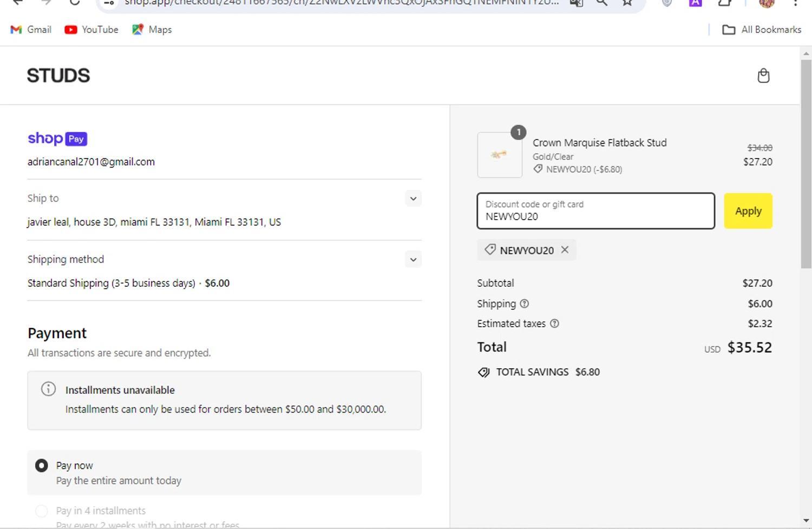Click the STUDS store logo
The height and width of the screenshot is (529, 812).
coord(58,76)
